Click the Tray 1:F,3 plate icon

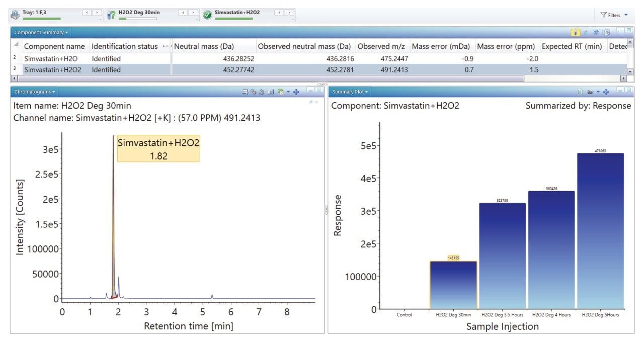tap(15, 15)
